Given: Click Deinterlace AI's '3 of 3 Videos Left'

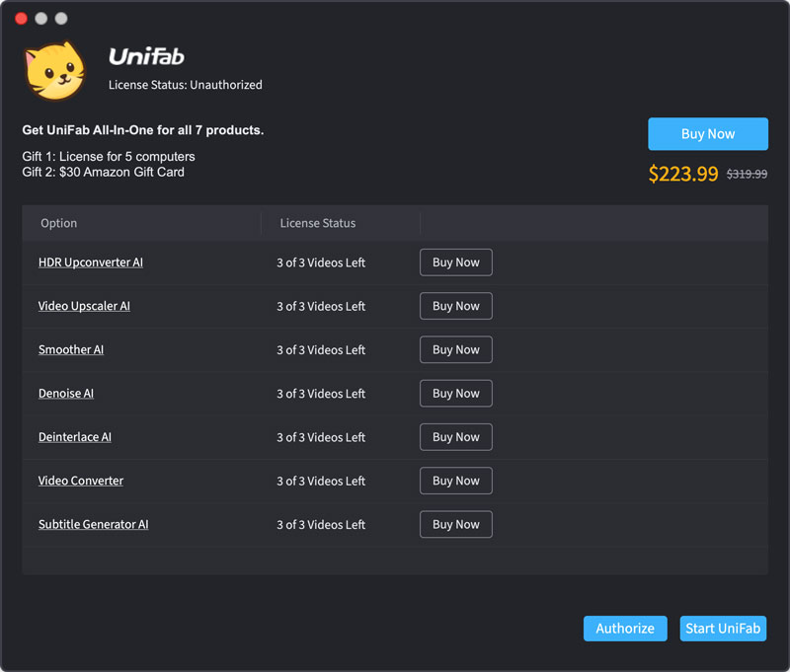Looking at the screenshot, I should coord(321,437).
